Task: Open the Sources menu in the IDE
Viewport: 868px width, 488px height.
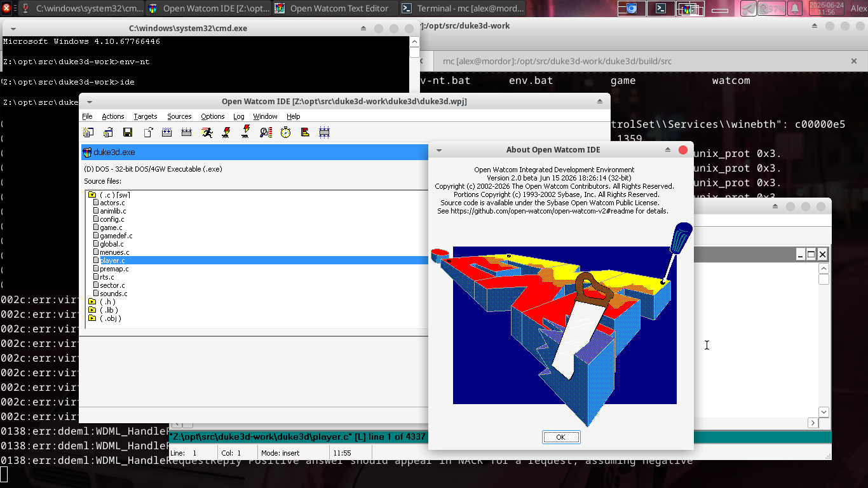Action: 179,116
